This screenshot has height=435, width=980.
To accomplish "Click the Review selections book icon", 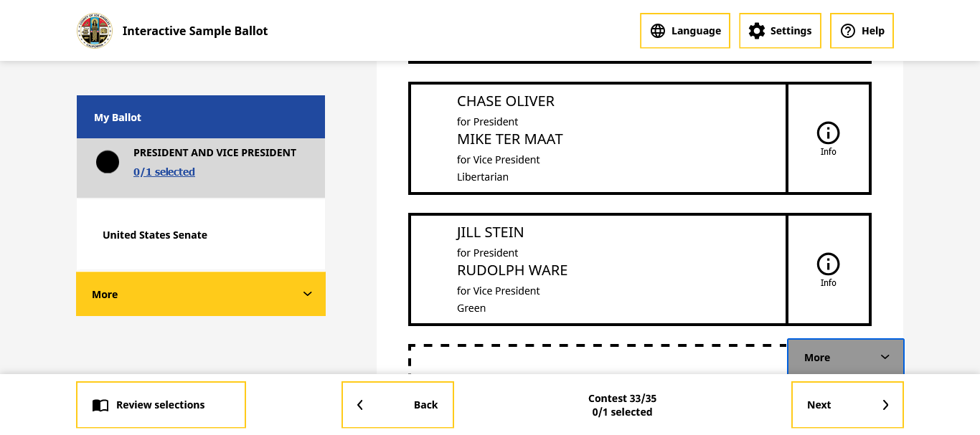I will pyautogui.click(x=100, y=405).
